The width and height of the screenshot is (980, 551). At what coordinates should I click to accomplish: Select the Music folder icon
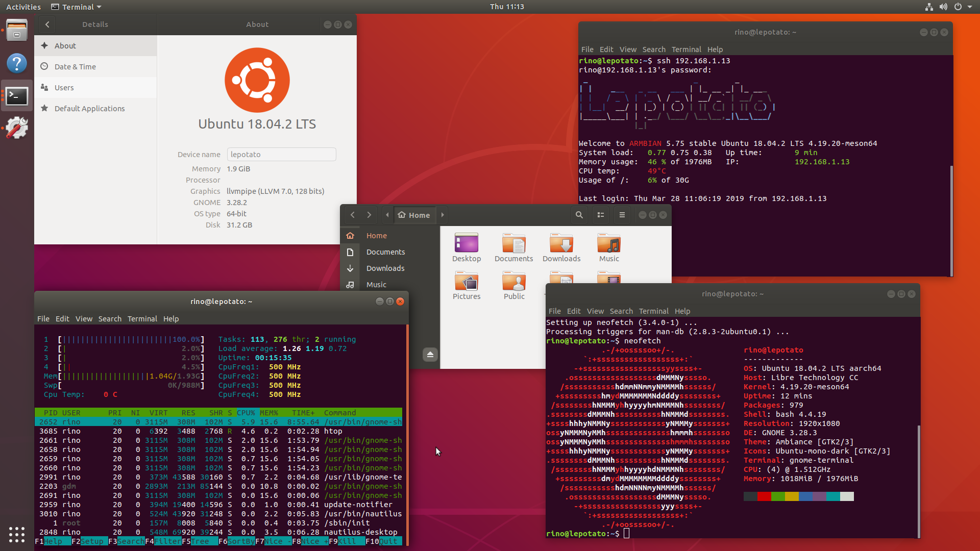coord(609,248)
